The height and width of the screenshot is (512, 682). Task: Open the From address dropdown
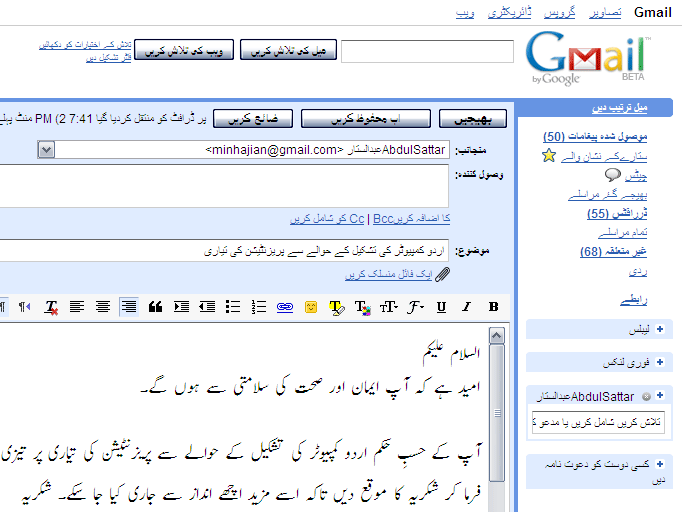[x=46, y=149]
